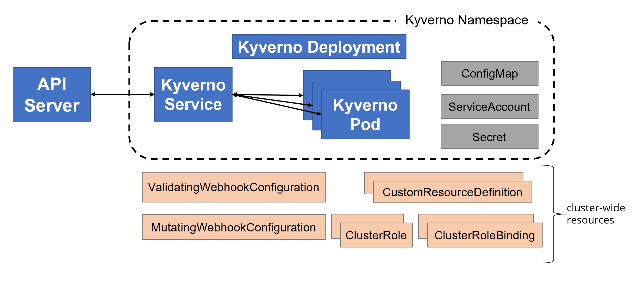Click the Secret box

pyautogui.click(x=489, y=137)
